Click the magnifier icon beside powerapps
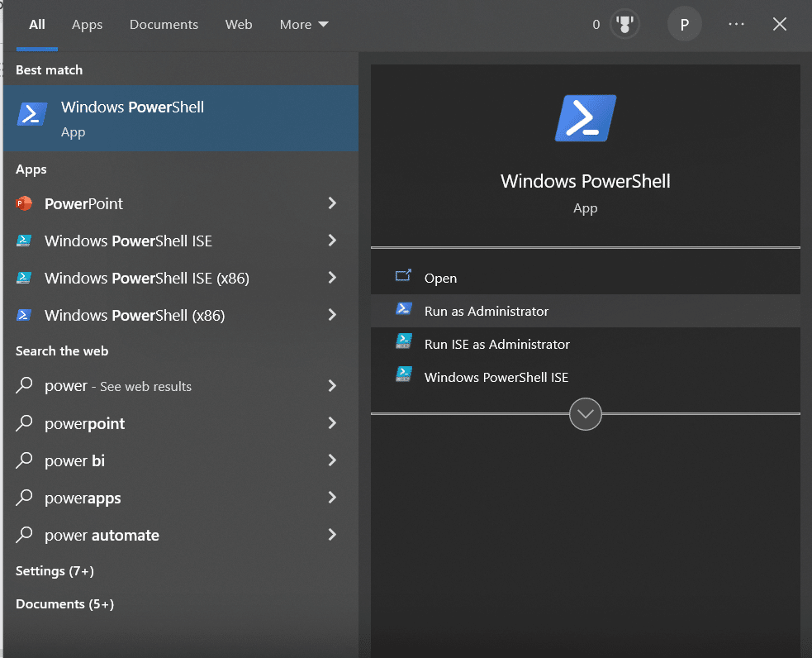Screen dimensions: 812x658 (x=24, y=498)
